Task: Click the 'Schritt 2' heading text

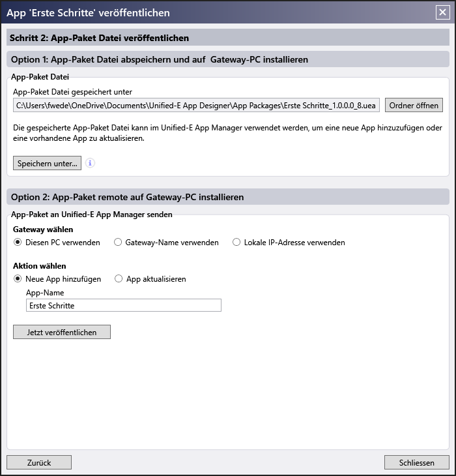Action: coord(99,38)
